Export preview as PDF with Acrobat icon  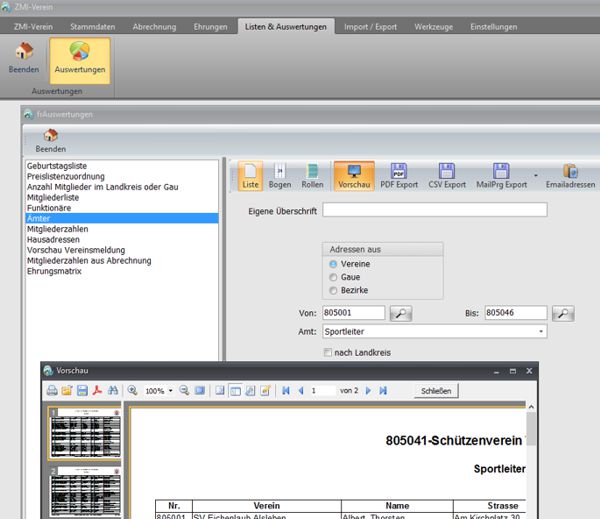98,391
